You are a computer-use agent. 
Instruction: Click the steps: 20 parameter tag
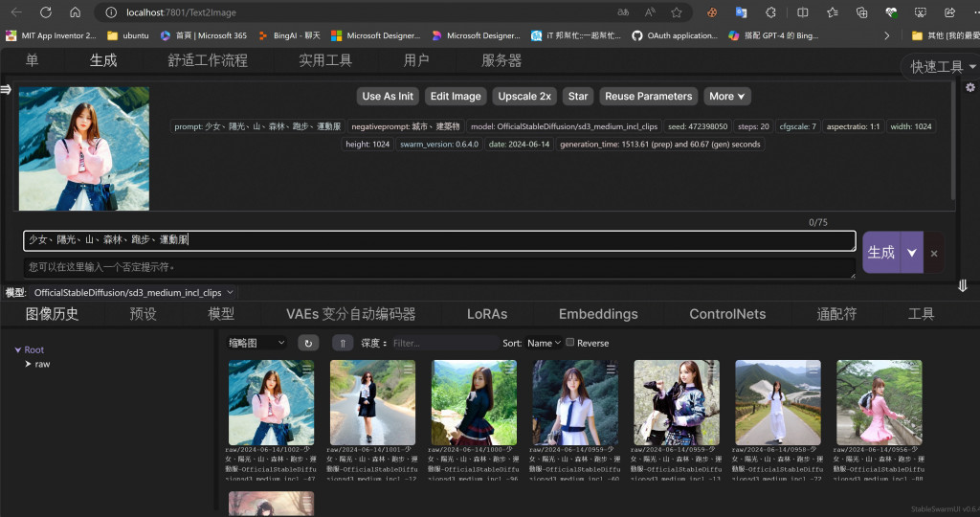pyautogui.click(x=753, y=127)
